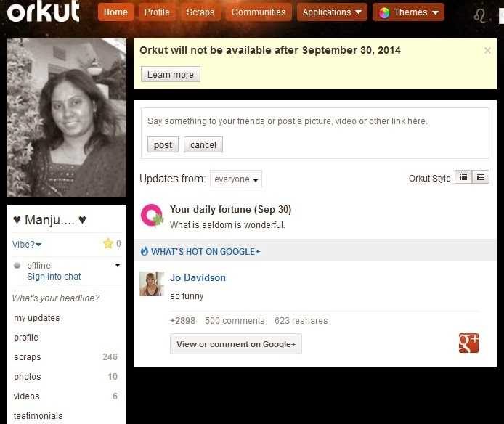Open my updates in sidebar

pyautogui.click(x=36, y=318)
